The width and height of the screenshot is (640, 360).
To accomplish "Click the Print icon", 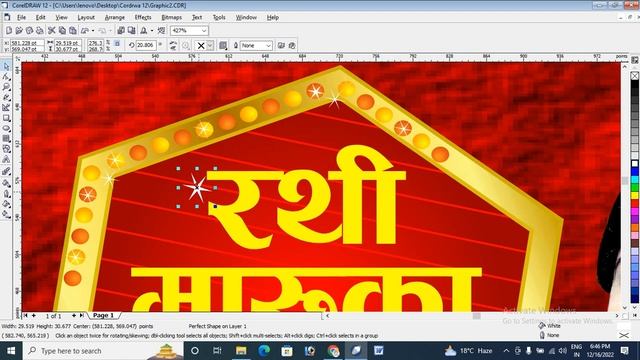I will point(40,31).
